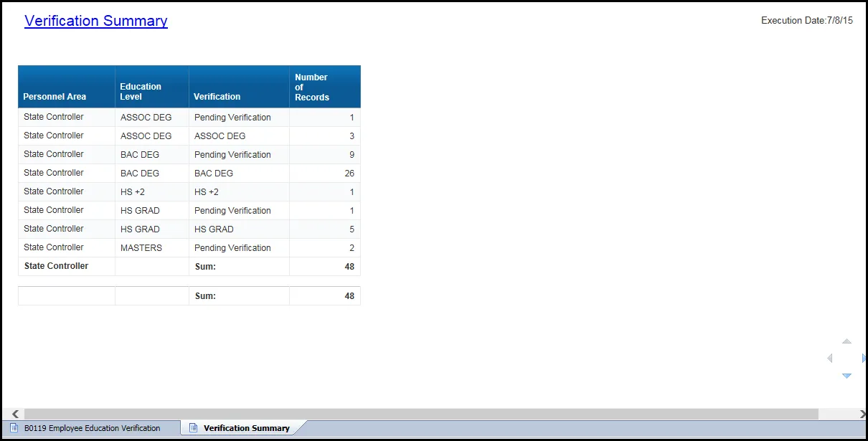868x441 pixels.
Task: Open the Verification Summary title link
Action: [x=96, y=21]
